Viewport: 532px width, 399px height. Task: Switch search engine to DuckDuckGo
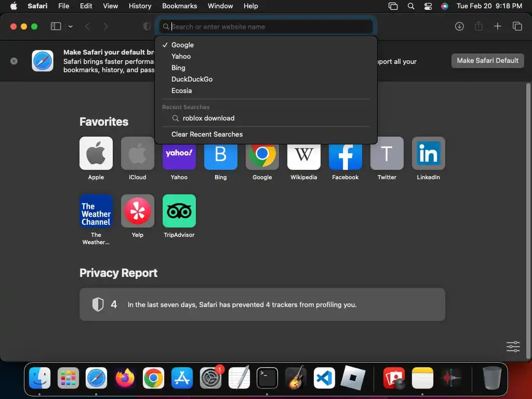[x=265, y=79]
